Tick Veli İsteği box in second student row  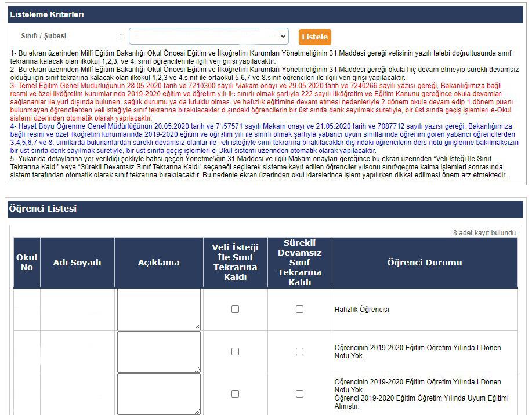(235, 352)
